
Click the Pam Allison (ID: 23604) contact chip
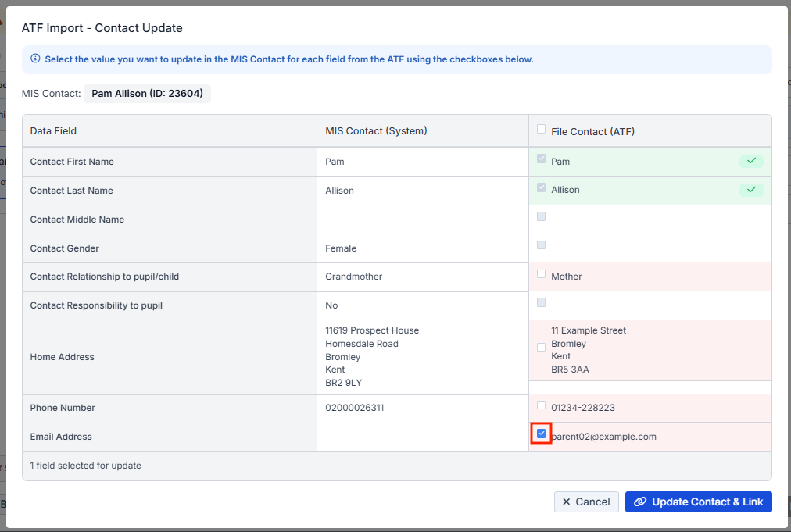coord(147,93)
